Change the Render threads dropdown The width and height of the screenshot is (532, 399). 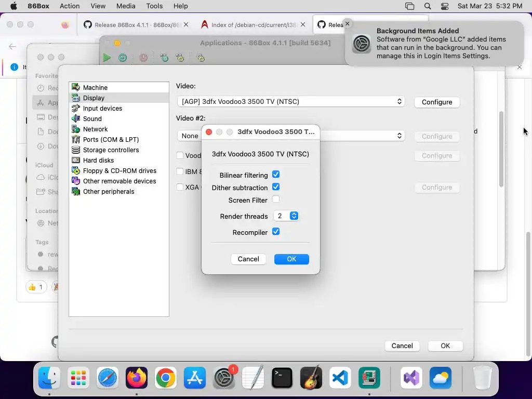[x=286, y=216]
